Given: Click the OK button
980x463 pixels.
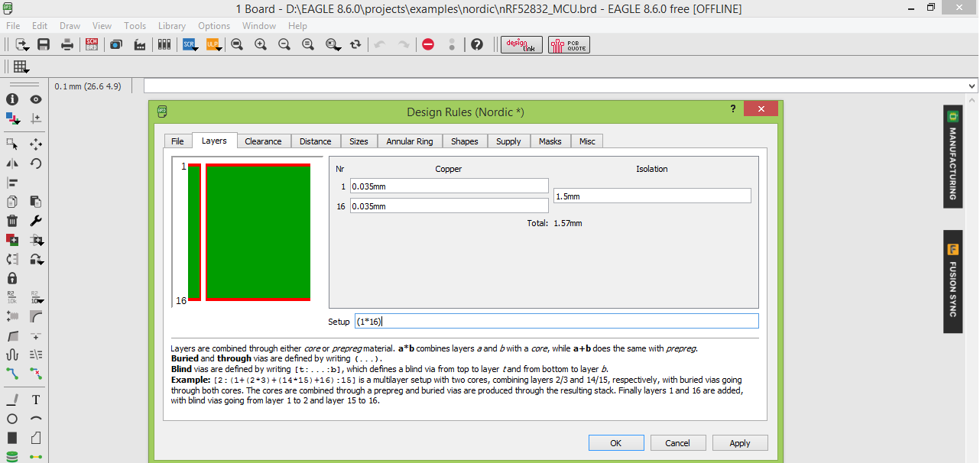Looking at the screenshot, I should (x=615, y=443).
